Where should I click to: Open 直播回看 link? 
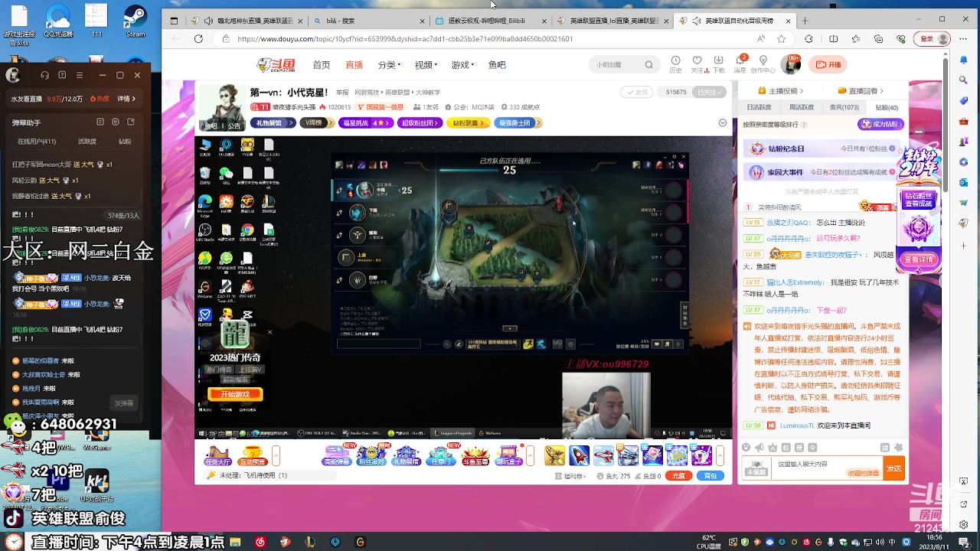tap(860, 91)
